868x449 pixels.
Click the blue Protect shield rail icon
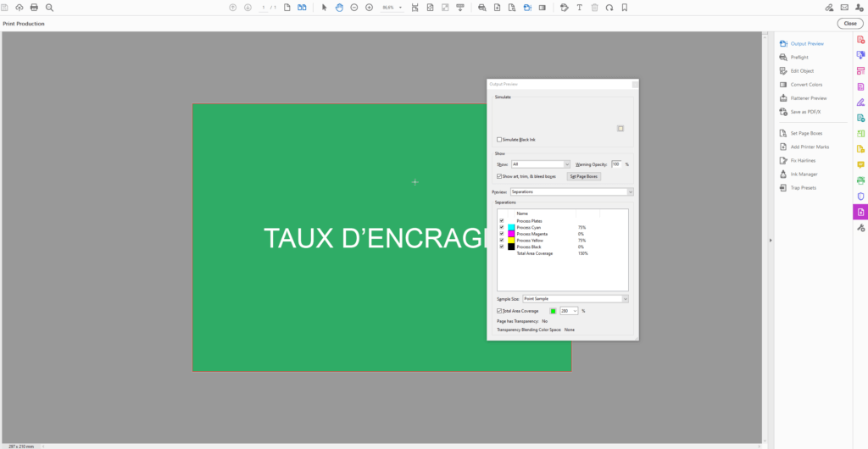tap(861, 197)
